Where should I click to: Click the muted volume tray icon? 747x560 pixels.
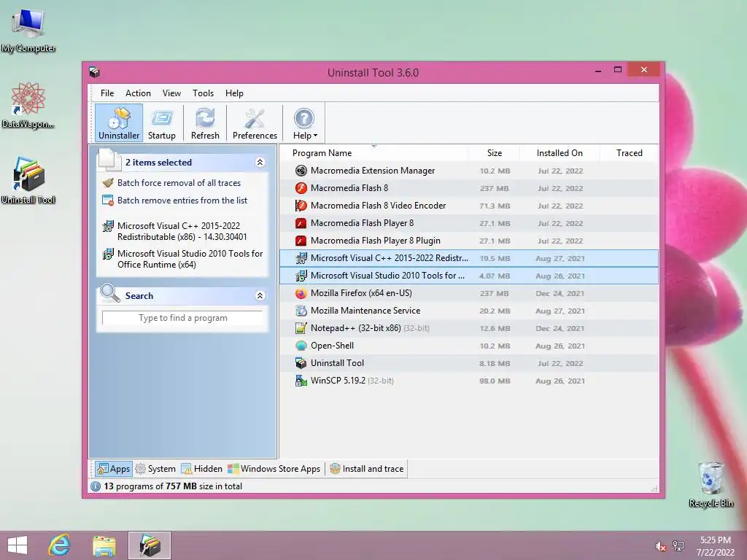[661, 546]
